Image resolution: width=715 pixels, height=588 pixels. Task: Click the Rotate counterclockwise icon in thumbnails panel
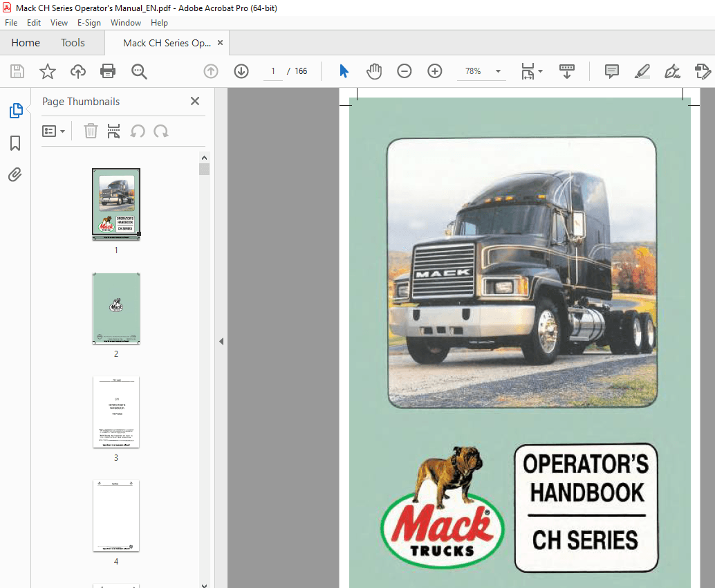(138, 131)
